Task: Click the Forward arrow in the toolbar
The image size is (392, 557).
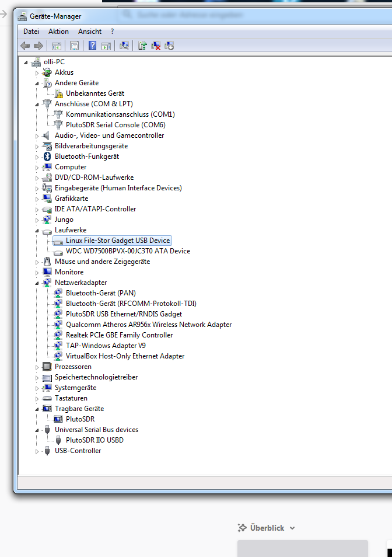Action: [x=38, y=46]
